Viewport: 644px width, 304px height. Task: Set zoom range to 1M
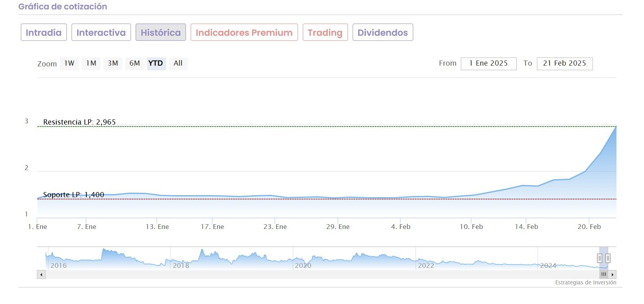tap(91, 63)
